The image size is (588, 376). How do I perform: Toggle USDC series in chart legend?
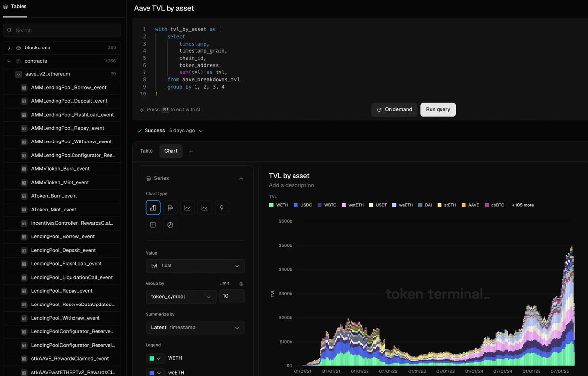[x=302, y=205]
